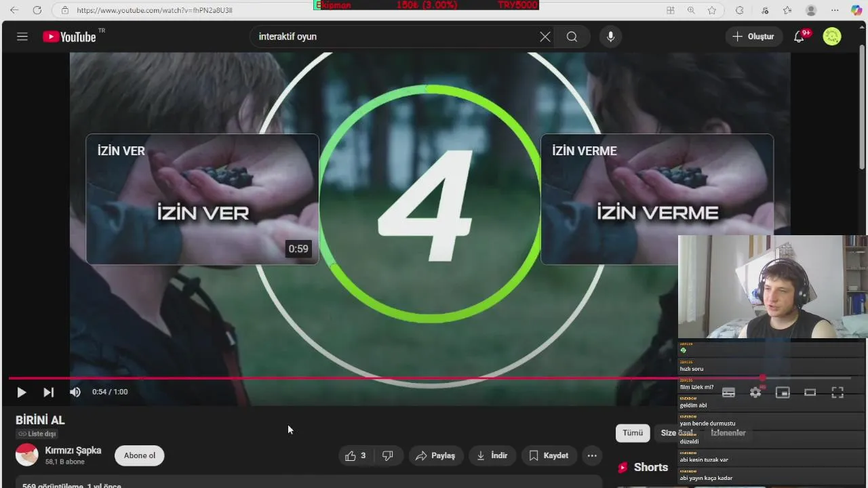Image resolution: width=868 pixels, height=488 pixels.
Task: Go back in the browser
Action: click(14, 10)
